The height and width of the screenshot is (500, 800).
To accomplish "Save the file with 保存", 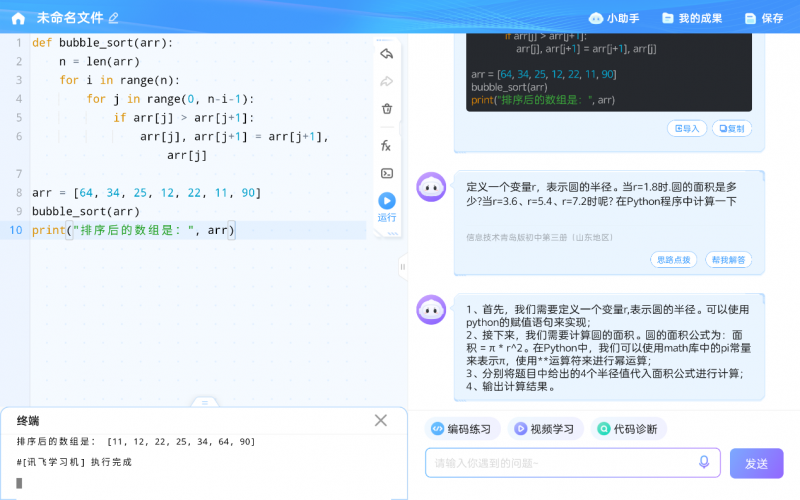I will click(x=764, y=18).
